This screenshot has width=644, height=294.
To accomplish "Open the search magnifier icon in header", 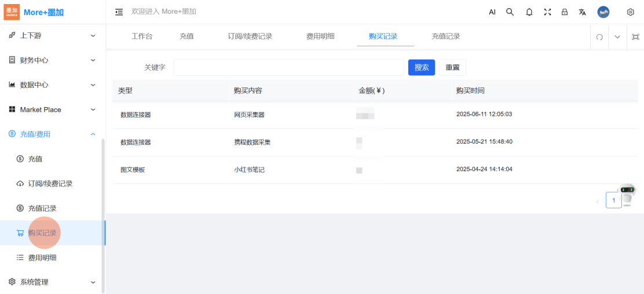I will point(510,12).
